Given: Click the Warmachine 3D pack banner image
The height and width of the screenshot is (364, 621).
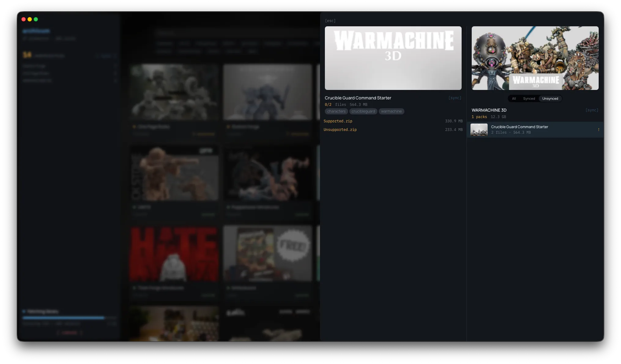Looking at the screenshot, I should [393, 58].
